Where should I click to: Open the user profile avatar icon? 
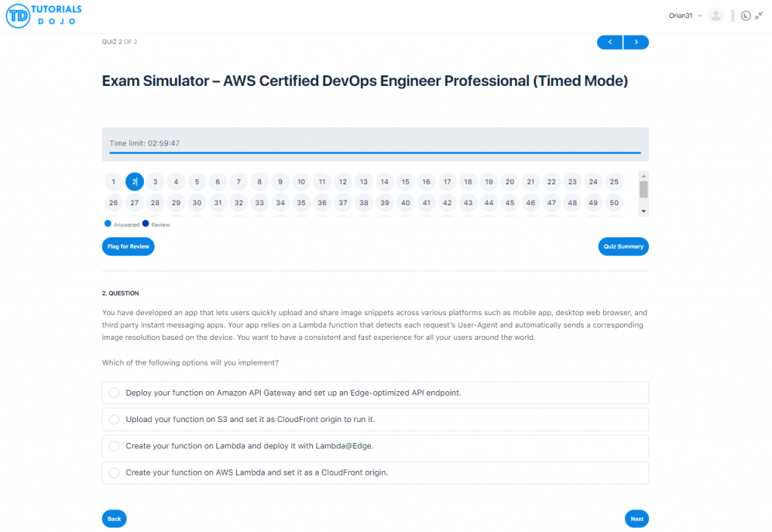[x=715, y=15]
